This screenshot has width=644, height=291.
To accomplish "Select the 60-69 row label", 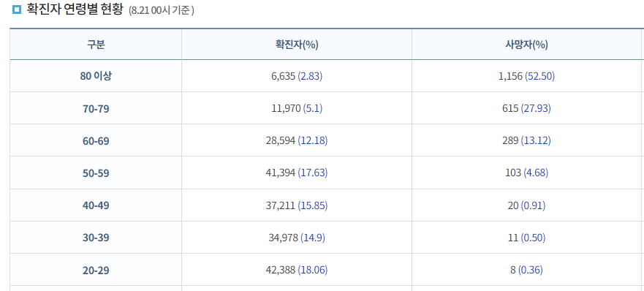I will (x=96, y=141).
